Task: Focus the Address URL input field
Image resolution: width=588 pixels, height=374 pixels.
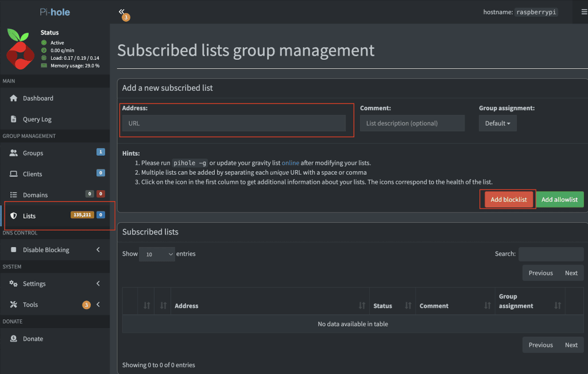Action: click(x=234, y=124)
